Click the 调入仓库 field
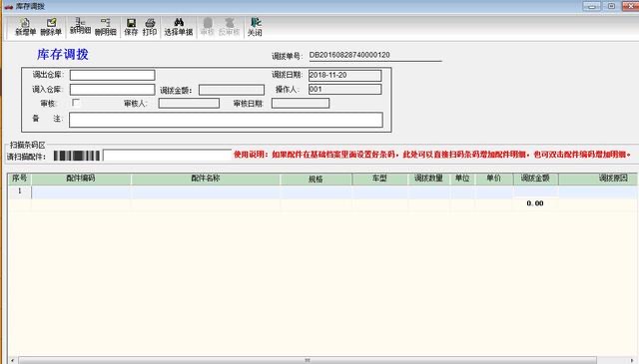Screen dimensions: 639x364 [x=113, y=89]
